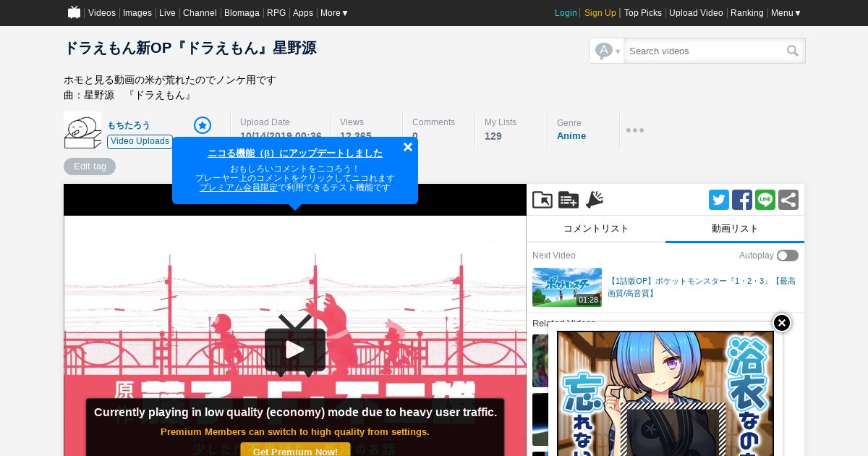Click the yukata anime advertisement image
This screenshot has width=868, height=456.
pos(665,394)
